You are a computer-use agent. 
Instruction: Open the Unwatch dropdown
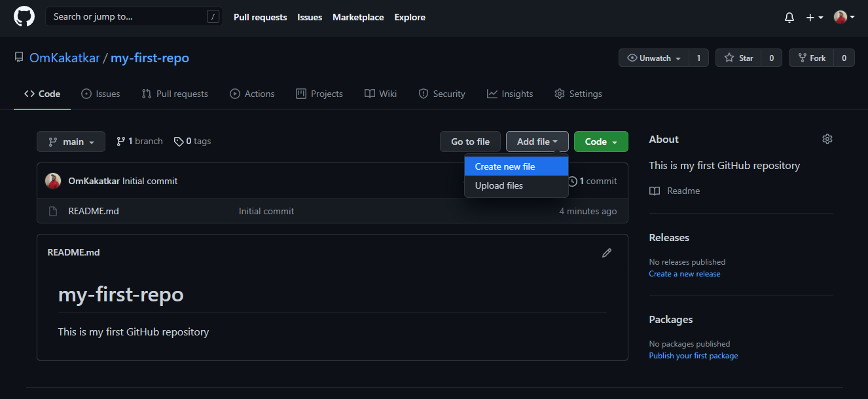coord(653,58)
